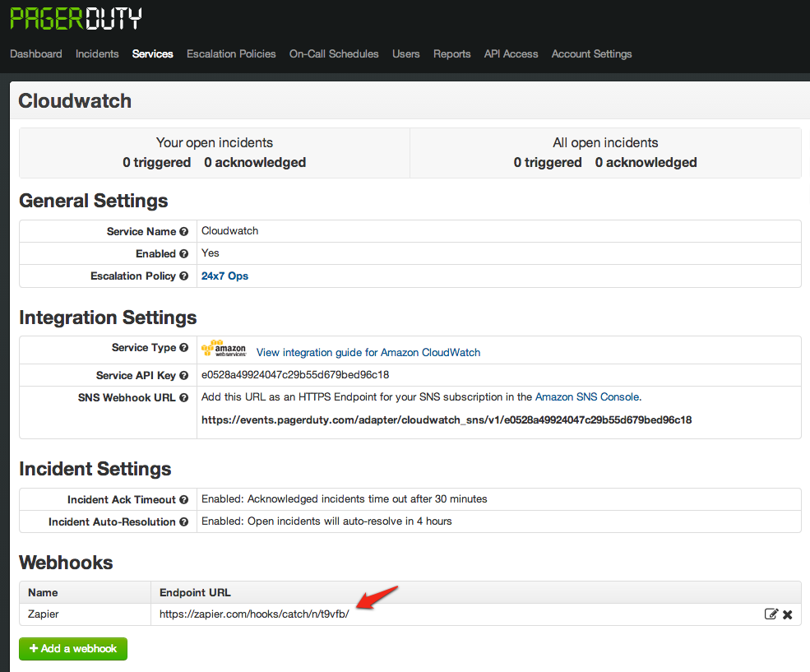Click the General Settings heading
Image resolution: width=810 pixels, height=672 pixels.
click(x=94, y=201)
